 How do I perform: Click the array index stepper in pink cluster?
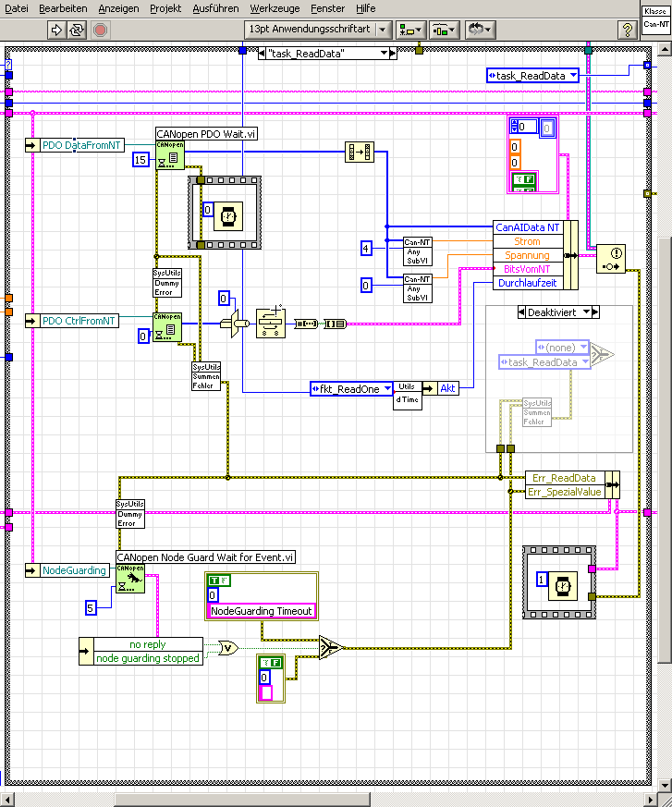(514, 126)
